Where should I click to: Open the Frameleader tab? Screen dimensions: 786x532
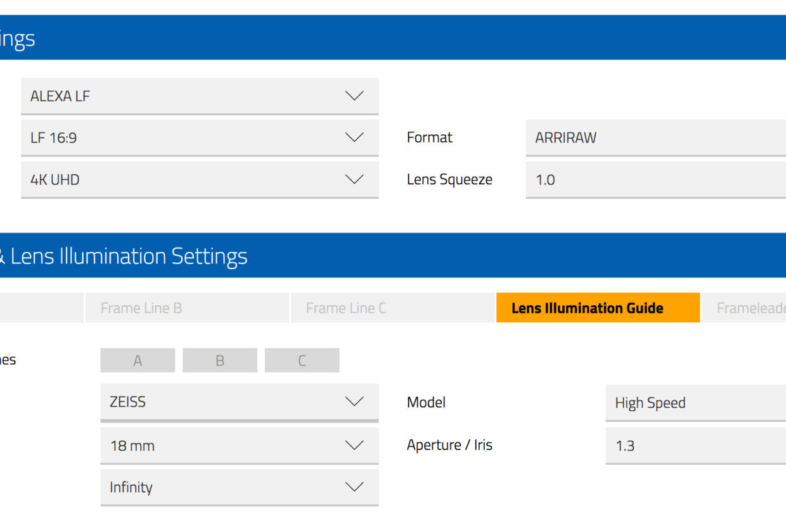(x=744, y=308)
